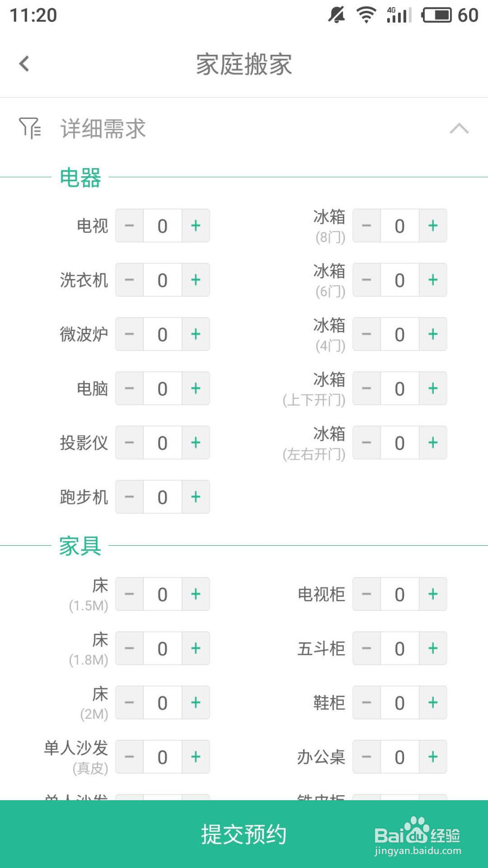The width and height of the screenshot is (488, 868).
Task: Select the 鞋柜 quantity value field
Action: click(x=400, y=703)
